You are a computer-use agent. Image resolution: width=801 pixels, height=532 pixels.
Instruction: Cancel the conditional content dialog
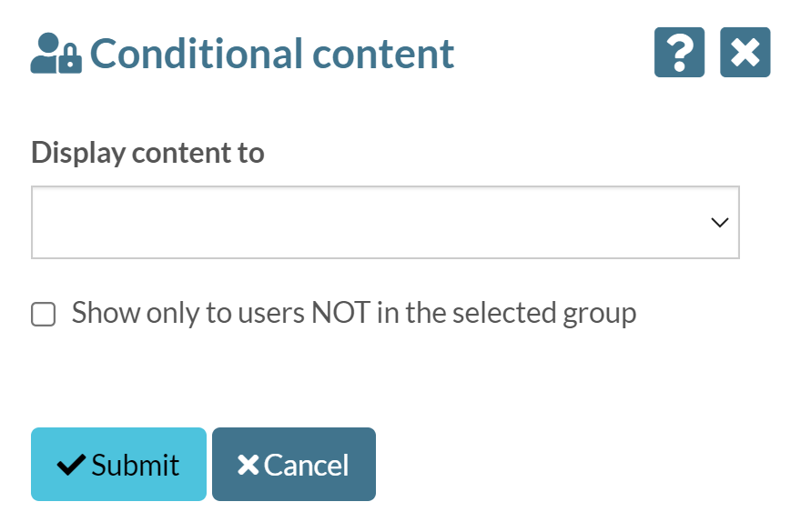point(293,464)
